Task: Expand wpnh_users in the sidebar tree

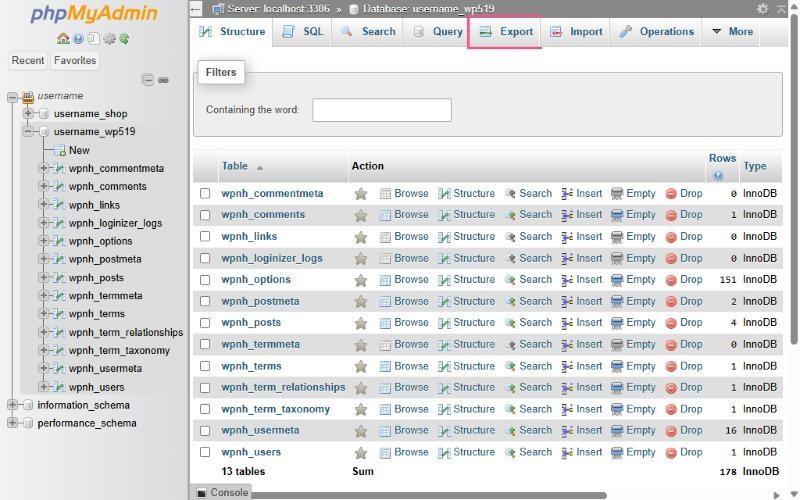Action: (43, 387)
